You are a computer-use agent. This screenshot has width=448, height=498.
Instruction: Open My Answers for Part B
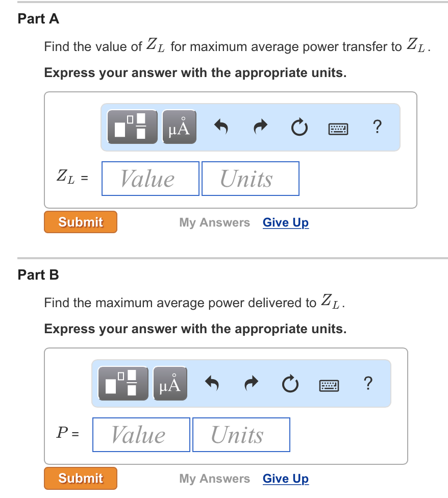(x=214, y=479)
